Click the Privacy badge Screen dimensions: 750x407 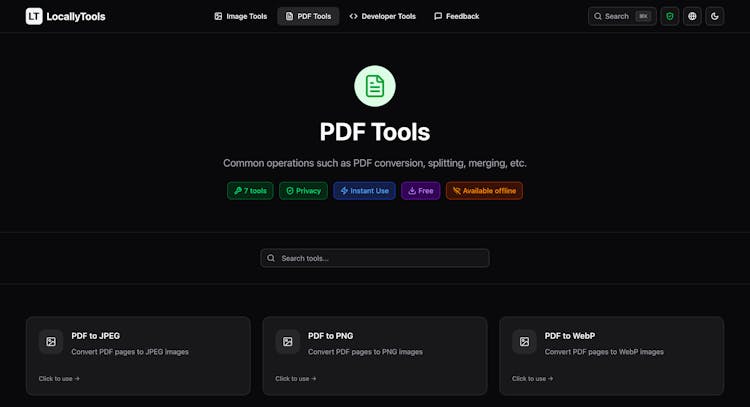(303, 191)
